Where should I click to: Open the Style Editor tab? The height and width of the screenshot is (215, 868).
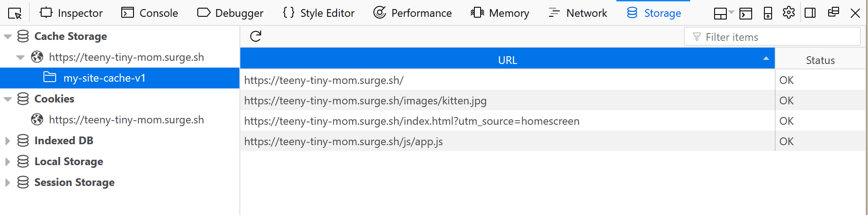coord(318,13)
